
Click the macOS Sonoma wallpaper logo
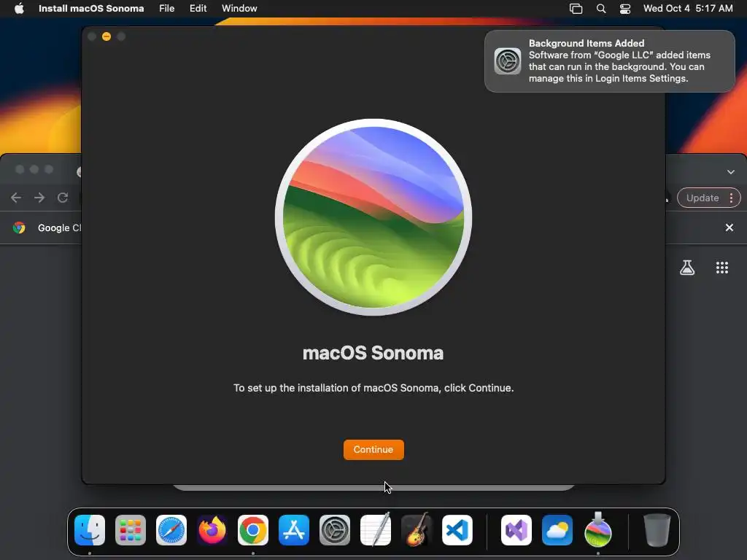click(x=373, y=217)
